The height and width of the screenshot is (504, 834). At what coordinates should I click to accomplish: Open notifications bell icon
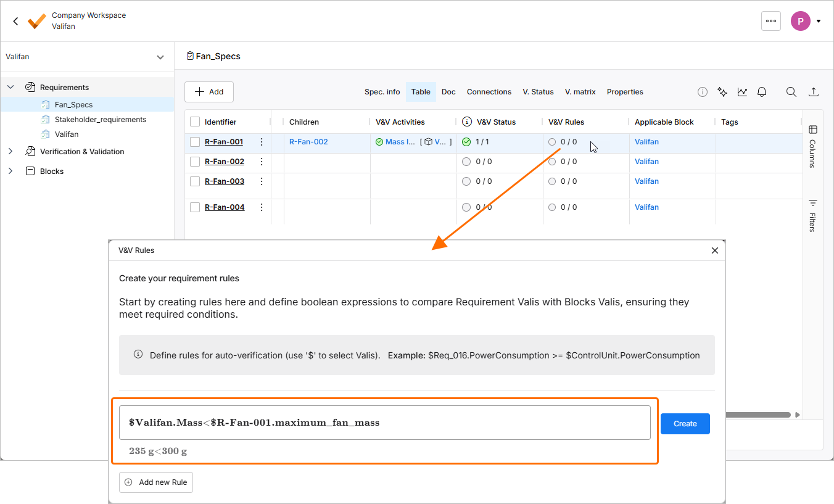tap(762, 92)
